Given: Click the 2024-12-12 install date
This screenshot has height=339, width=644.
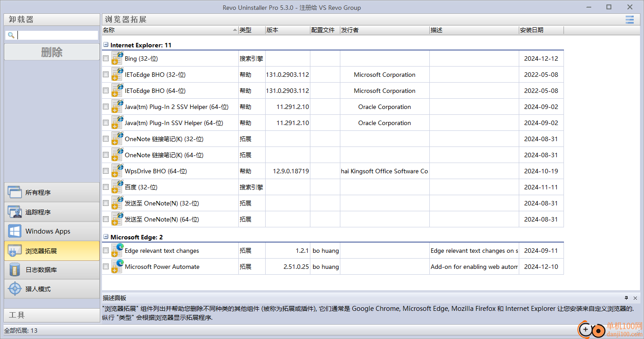Looking at the screenshot, I should click(x=541, y=59).
